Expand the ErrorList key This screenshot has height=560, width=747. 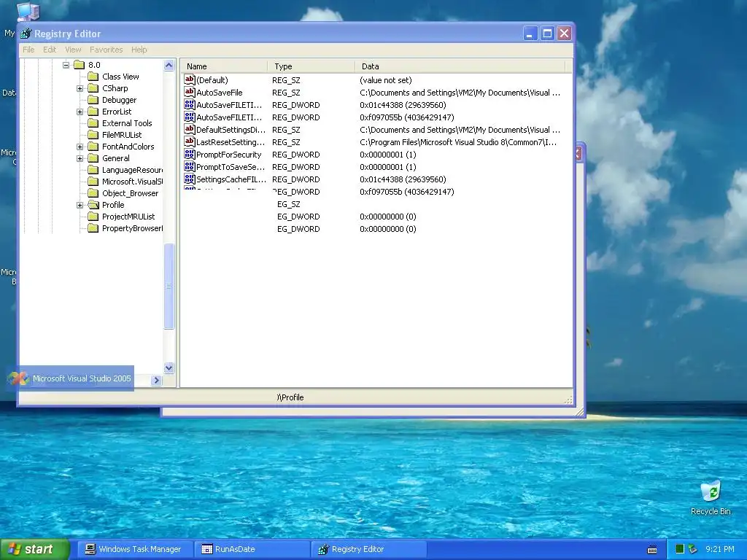(x=80, y=112)
